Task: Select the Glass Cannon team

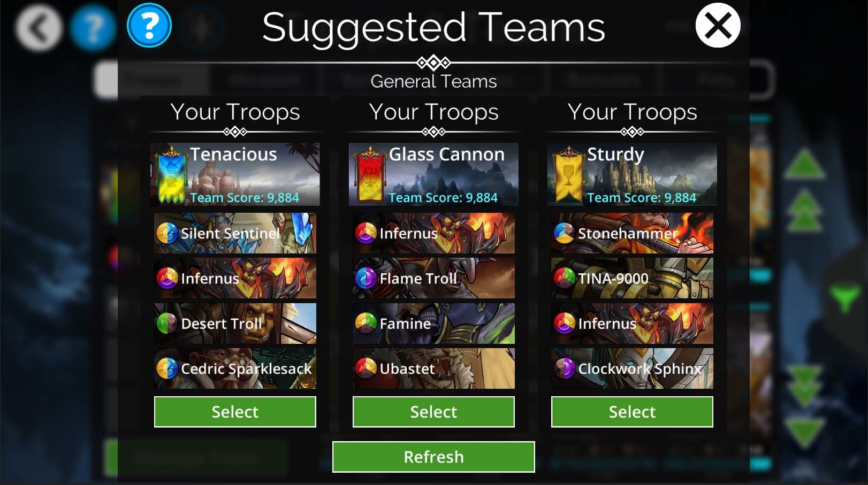Action: coord(433,412)
